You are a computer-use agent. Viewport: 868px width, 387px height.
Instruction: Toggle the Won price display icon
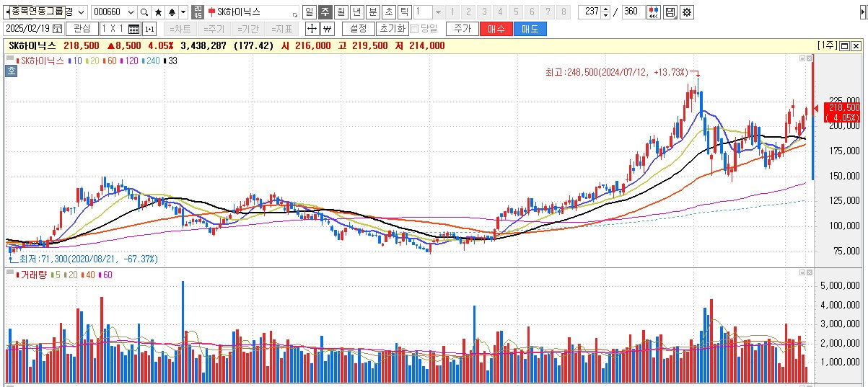click(x=328, y=29)
